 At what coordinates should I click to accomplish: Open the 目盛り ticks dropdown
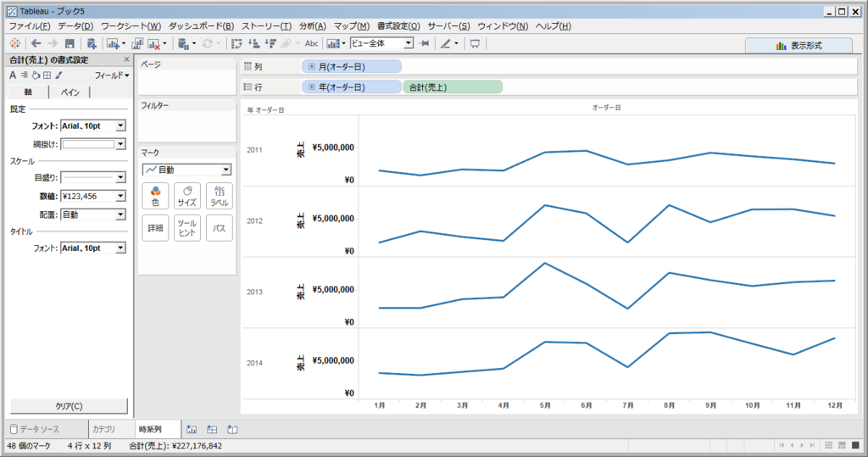pos(93,177)
